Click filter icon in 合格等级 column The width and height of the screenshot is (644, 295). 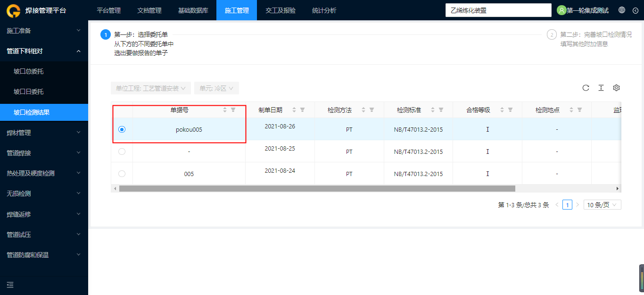coord(510,110)
